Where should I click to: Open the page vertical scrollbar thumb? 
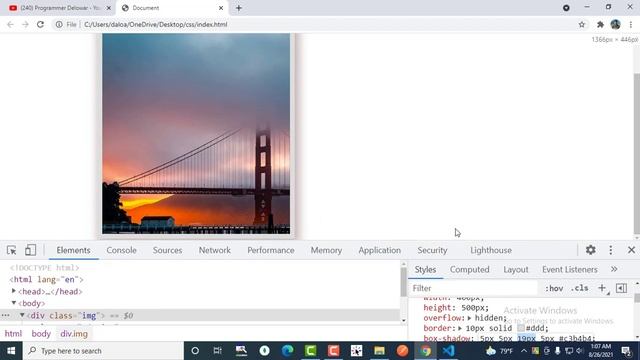[637, 153]
